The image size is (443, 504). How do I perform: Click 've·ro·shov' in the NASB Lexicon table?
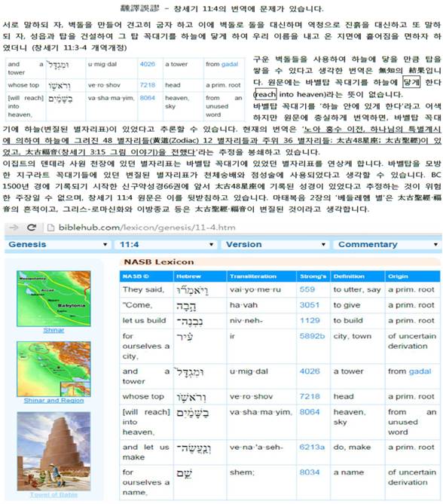tap(251, 396)
